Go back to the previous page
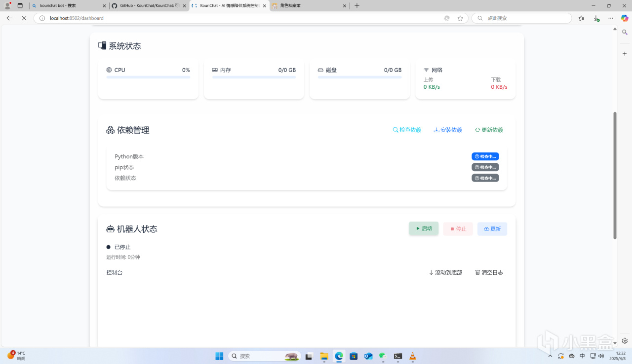Viewport: 632px width, 364px height. pos(9,18)
